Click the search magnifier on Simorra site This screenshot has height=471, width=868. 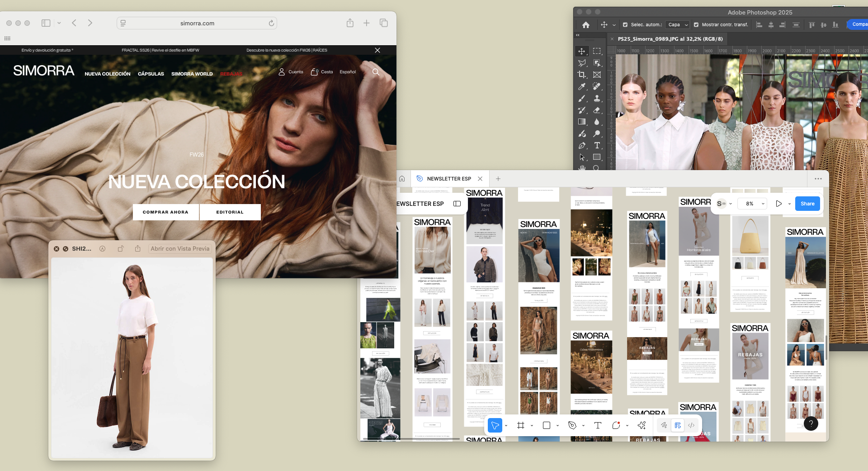click(x=376, y=72)
